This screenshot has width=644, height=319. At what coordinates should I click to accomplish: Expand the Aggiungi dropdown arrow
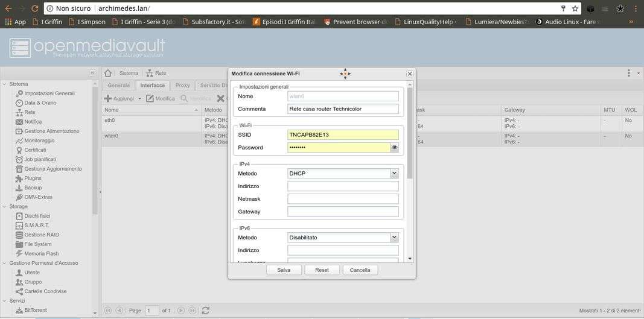click(x=139, y=99)
